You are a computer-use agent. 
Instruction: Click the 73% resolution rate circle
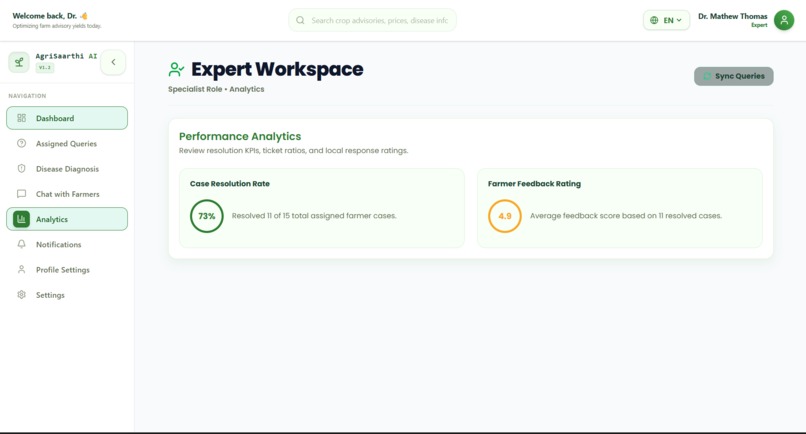(x=207, y=216)
